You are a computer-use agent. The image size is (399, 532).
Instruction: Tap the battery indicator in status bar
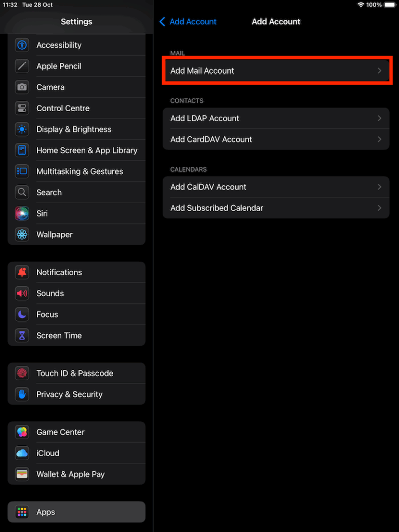[390, 5]
